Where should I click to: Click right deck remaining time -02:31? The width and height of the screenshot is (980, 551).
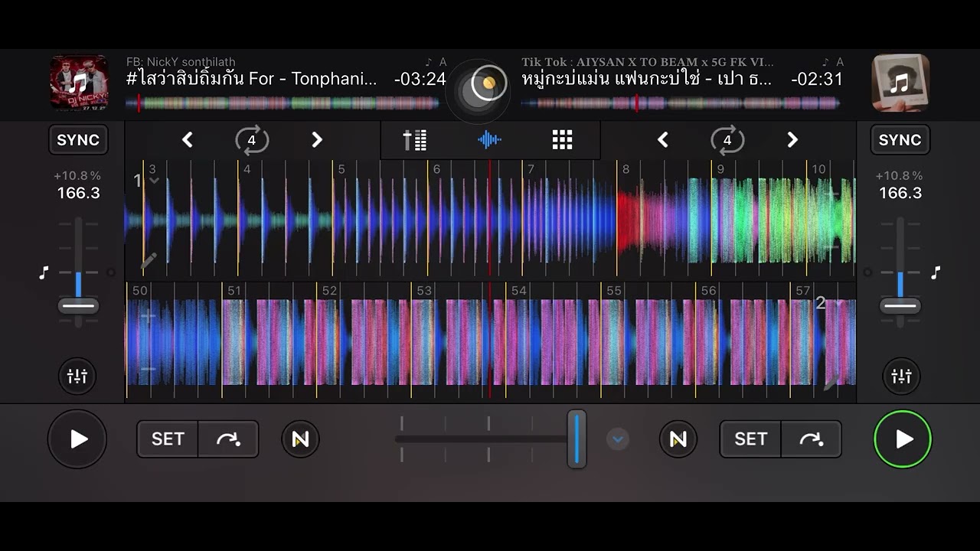click(x=817, y=80)
